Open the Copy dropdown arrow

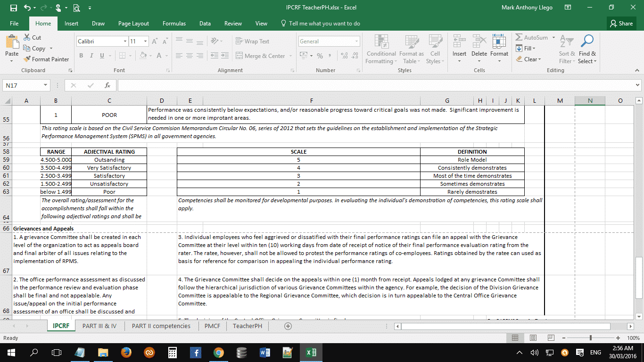point(51,49)
